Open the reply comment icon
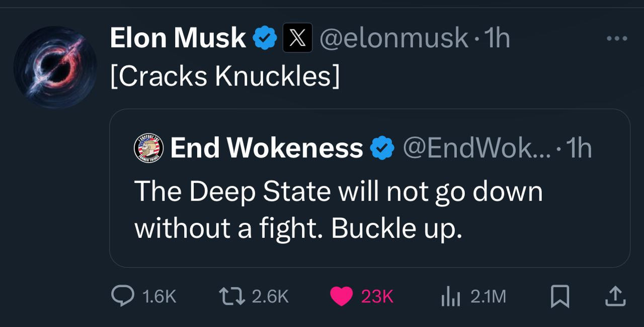The width and height of the screenshot is (644, 327). coord(122,296)
